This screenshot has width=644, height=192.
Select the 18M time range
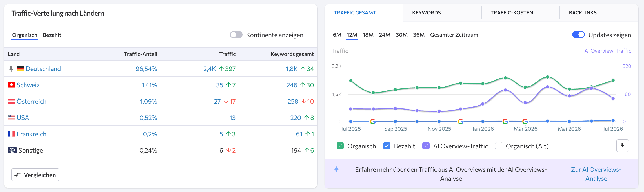368,35
